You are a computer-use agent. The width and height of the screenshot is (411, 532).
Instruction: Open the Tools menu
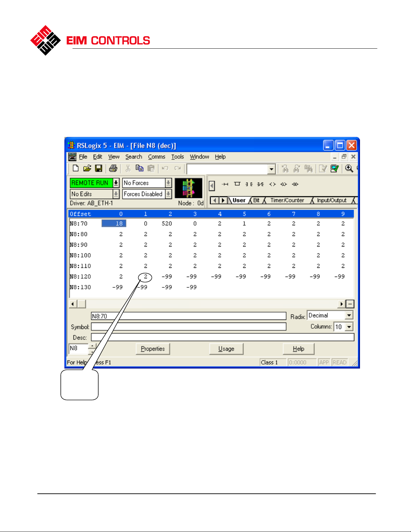pyautogui.click(x=177, y=157)
